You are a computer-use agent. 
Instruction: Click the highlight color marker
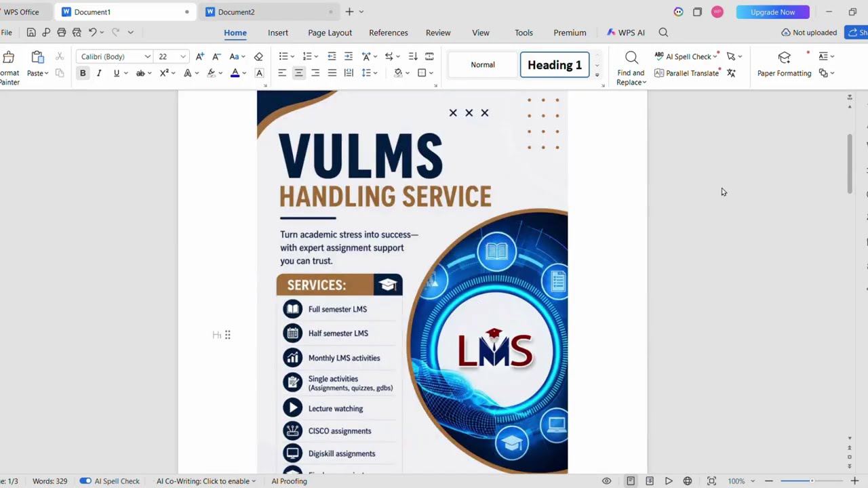click(211, 73)
